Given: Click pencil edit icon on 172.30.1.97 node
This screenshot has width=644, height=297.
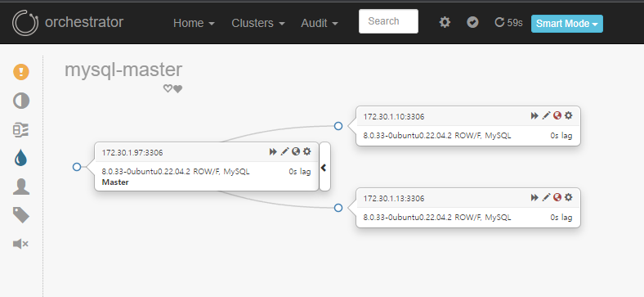Looking at the screenshot, I should [284, 152].
